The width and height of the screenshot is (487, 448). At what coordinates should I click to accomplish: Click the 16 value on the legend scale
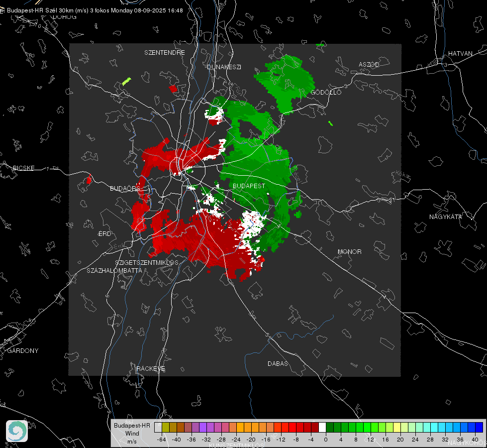click(386, 440)
